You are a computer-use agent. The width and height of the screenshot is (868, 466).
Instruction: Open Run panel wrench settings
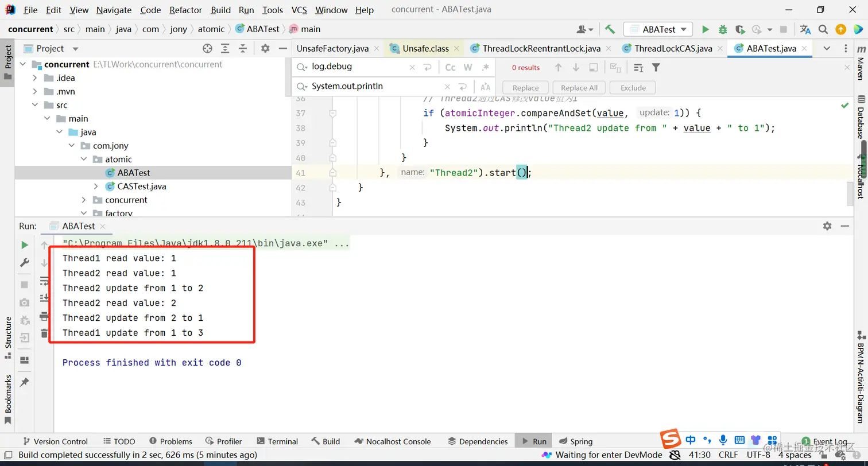[25, 262]
